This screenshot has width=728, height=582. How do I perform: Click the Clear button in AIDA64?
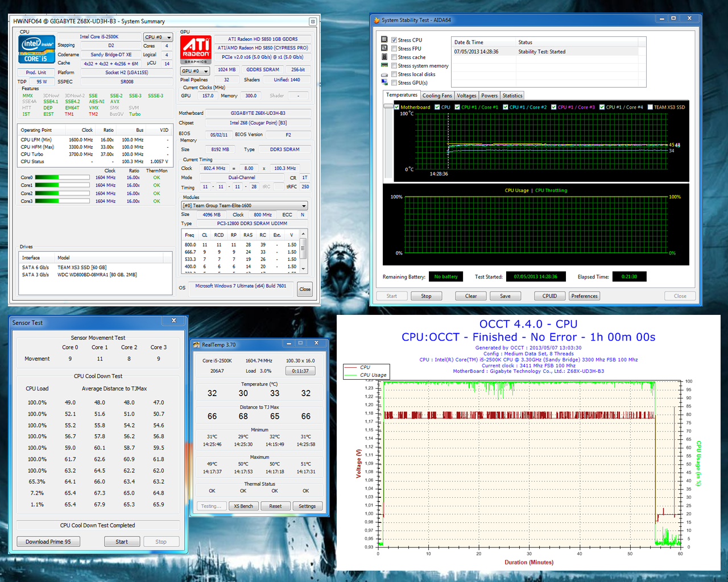coord(471,296)
